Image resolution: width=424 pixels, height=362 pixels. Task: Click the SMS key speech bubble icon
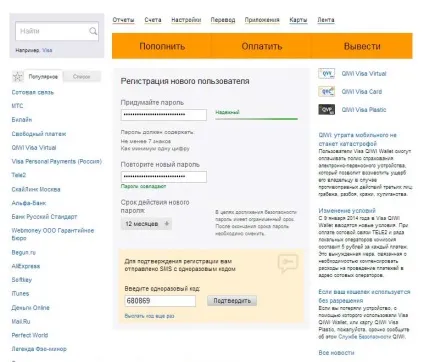pos(288,263)
